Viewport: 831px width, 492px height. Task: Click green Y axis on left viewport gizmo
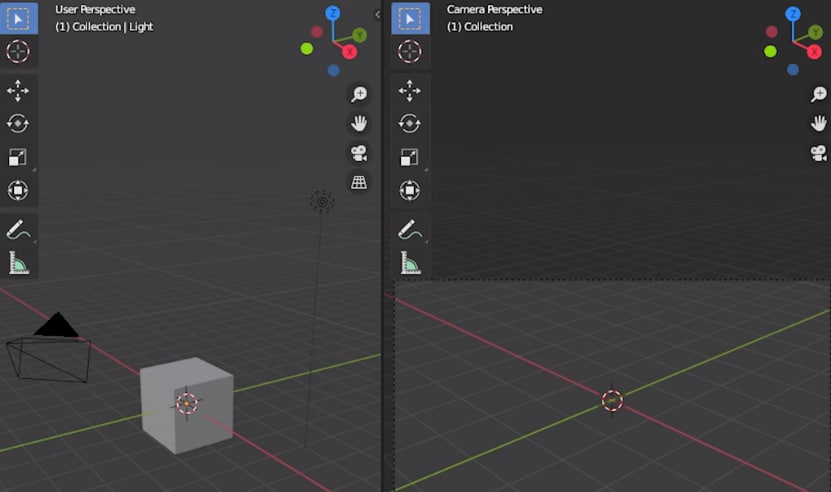coord(359,35)
